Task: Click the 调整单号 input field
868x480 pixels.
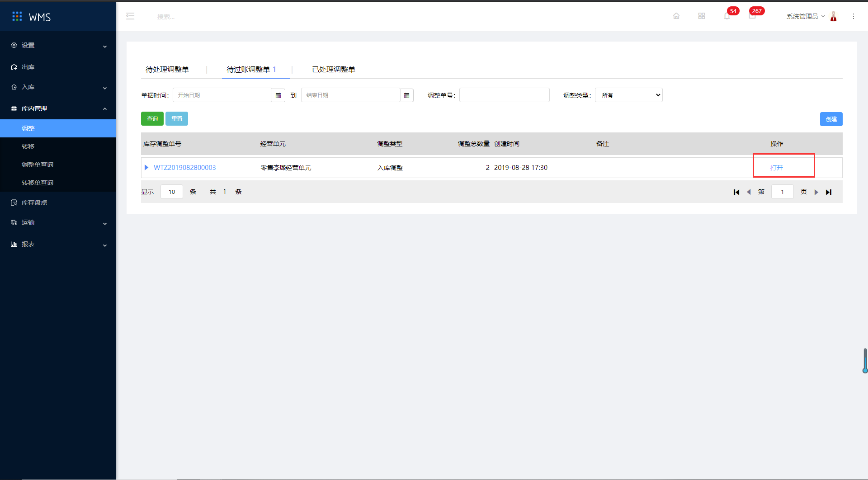Action: tap(505, 95)
